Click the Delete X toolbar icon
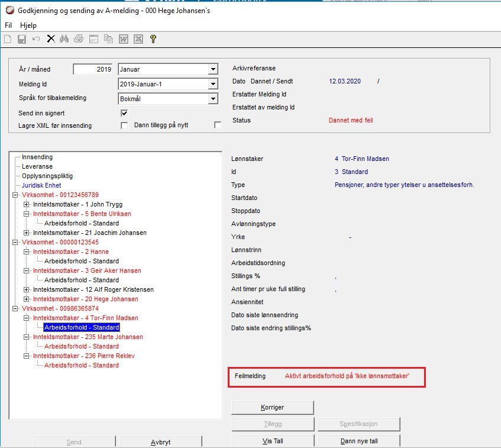Screen dimensions: 501x448 pos(51,39)
